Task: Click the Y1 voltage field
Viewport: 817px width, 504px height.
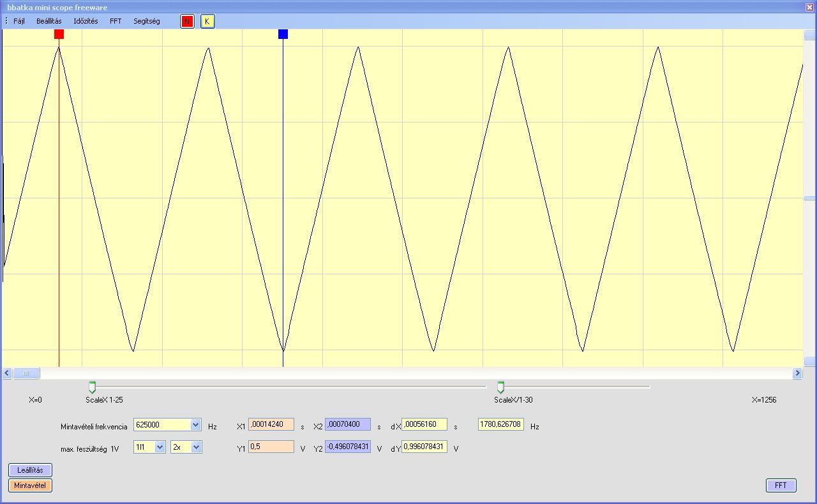Action: [x=271, y=447]
